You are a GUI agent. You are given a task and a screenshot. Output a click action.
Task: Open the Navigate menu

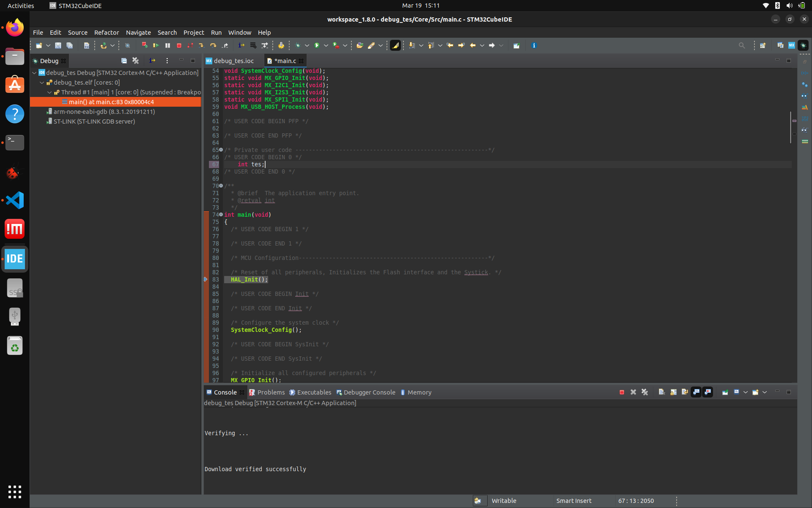pyautogui.click(x=138, y=33)
